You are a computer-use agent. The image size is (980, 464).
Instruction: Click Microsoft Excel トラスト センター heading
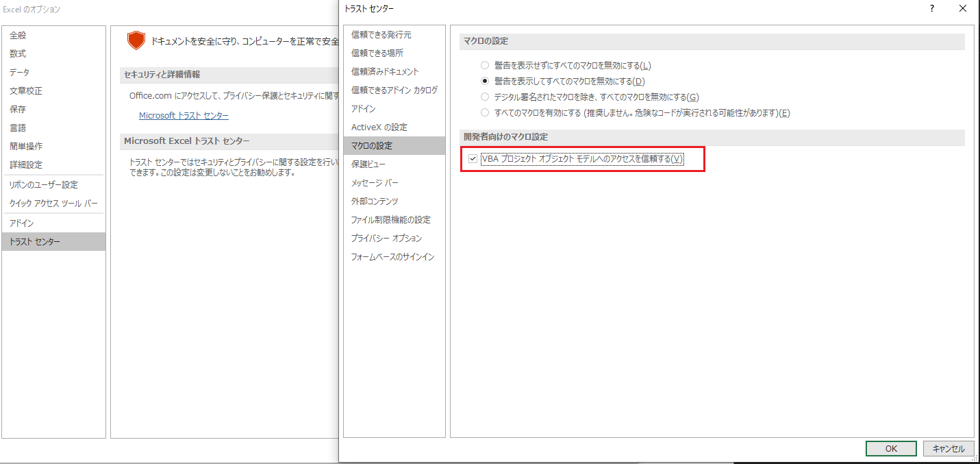pyautogui.click(x=186, y=141)
